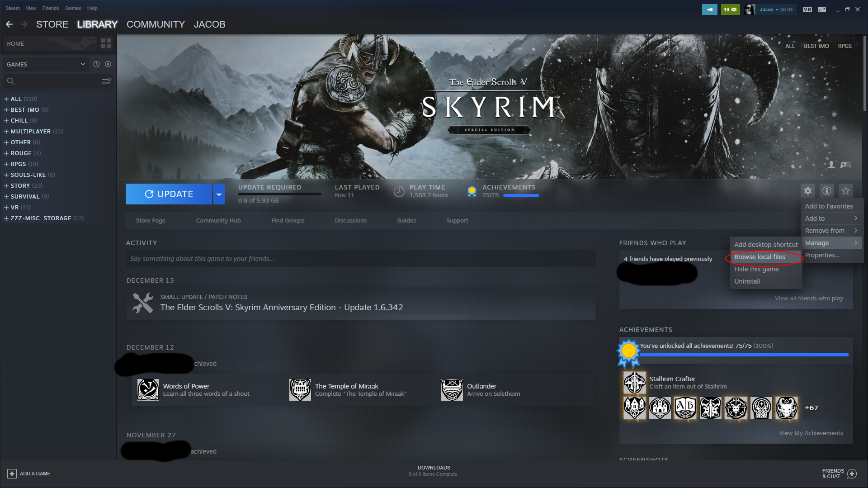Open the Outlander achievement icon
868x488 pixels.
tap(452, 390)
